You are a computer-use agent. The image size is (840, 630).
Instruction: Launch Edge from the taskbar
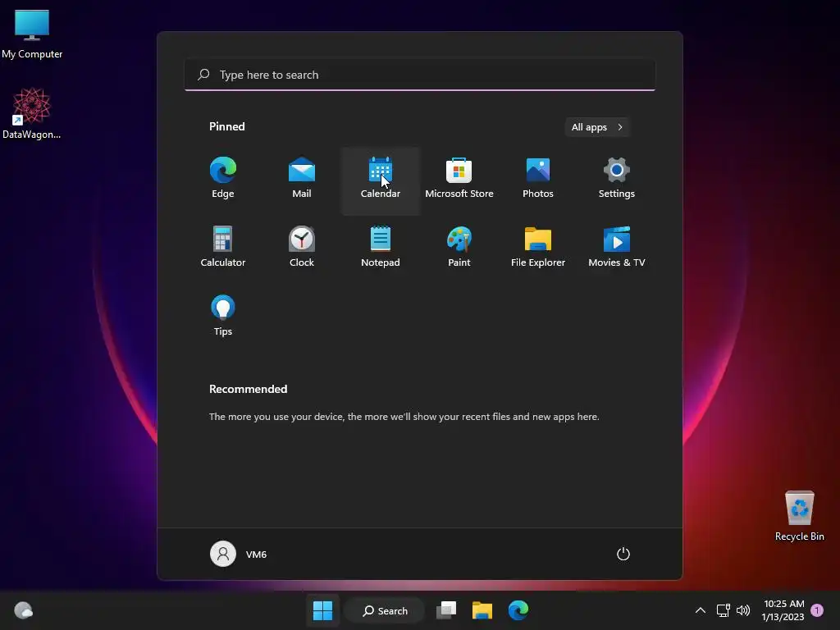pos(518,610)
